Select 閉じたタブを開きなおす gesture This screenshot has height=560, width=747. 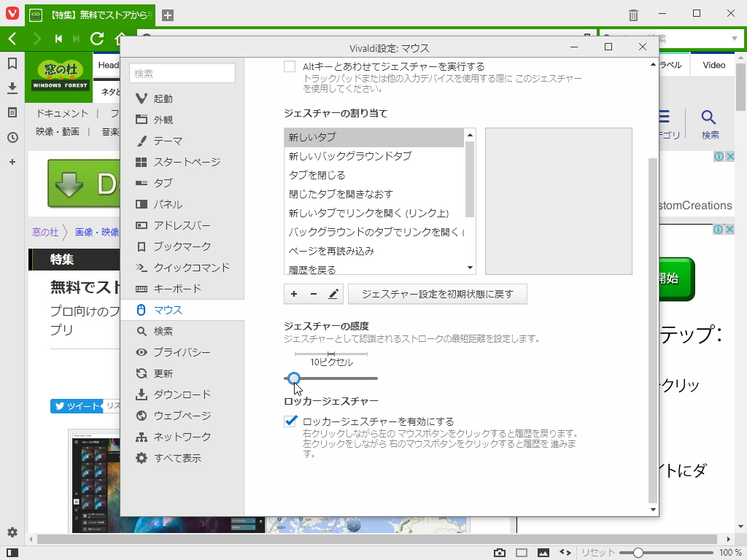pyautogui.click(x=373, y=194)
